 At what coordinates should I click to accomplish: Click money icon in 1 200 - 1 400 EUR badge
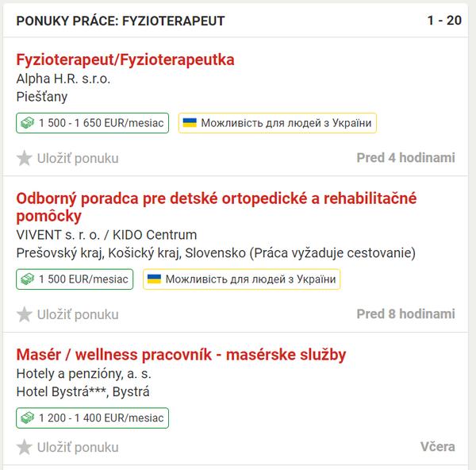coord(28,418)
